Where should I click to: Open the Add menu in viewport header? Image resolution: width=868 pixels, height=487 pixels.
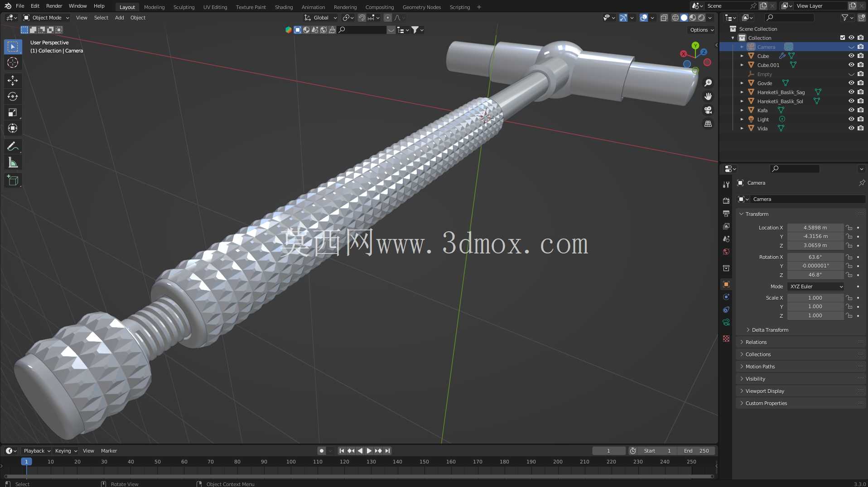(119, 18)
